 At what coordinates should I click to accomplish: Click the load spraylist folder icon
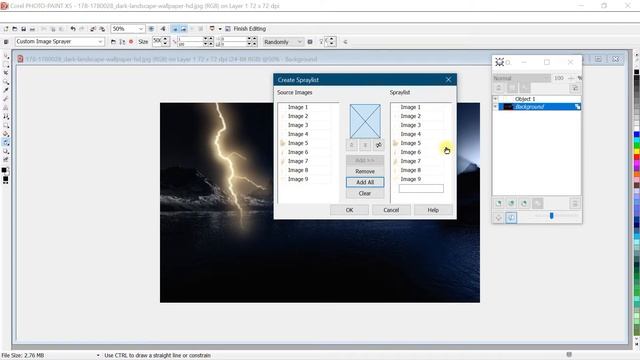tap(113, 42)
